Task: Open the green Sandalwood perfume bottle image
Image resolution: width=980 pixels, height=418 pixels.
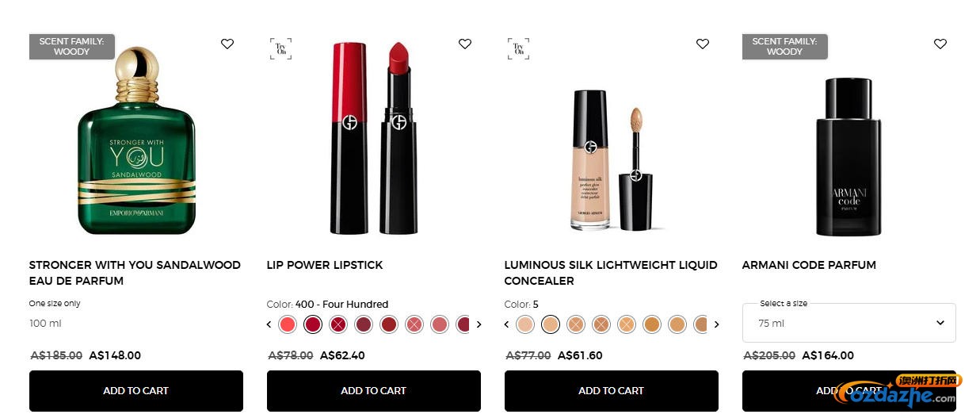Action: [136, 141]
